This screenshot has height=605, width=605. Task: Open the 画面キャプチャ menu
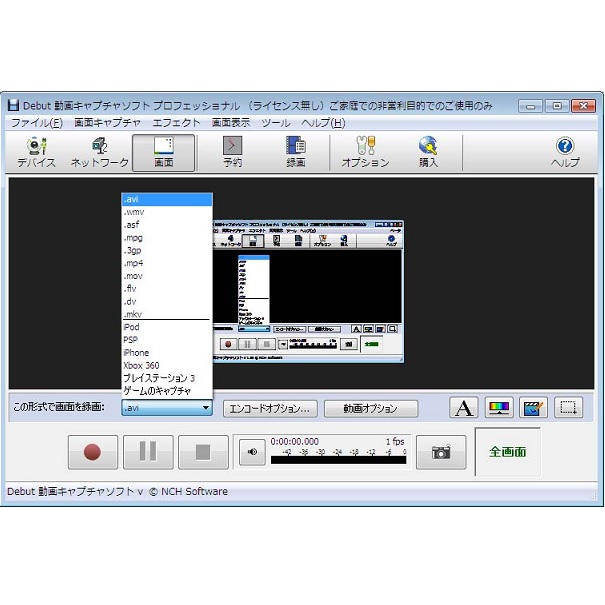[107, 123]
